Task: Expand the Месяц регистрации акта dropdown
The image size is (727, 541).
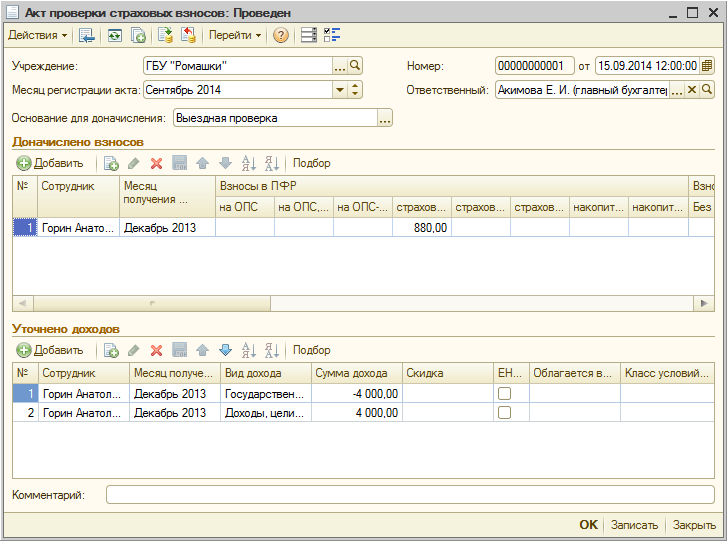Action: tap(340, 90)
